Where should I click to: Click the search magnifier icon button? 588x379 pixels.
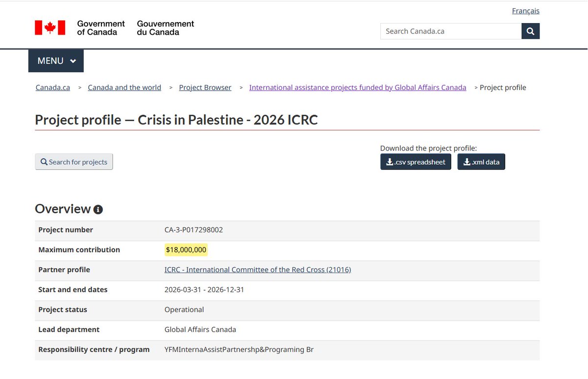click(531, 31)
